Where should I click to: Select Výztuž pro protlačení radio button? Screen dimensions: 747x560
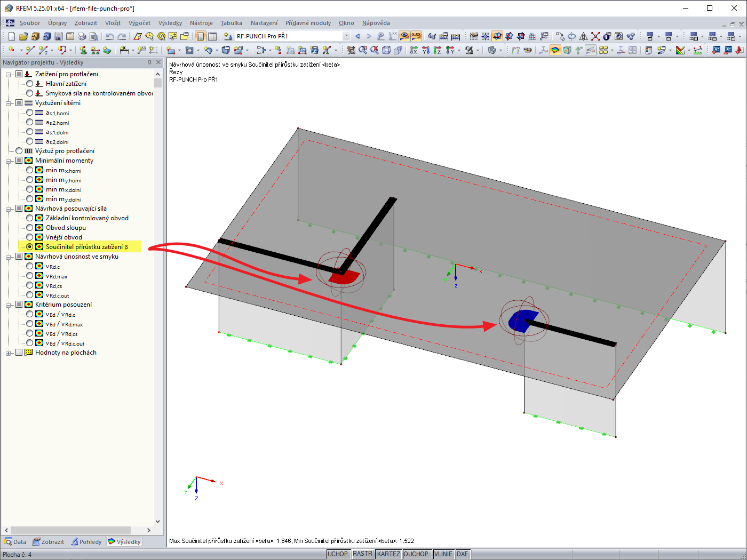[19, 151]
